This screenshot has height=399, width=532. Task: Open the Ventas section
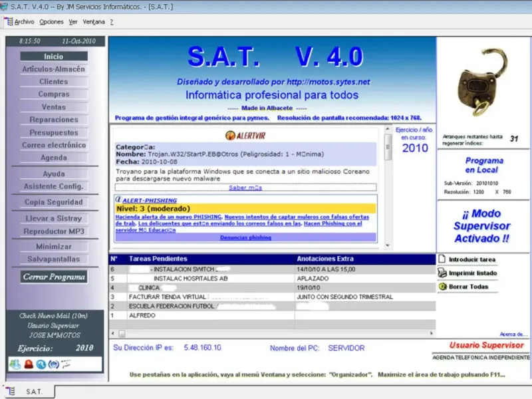54,107
